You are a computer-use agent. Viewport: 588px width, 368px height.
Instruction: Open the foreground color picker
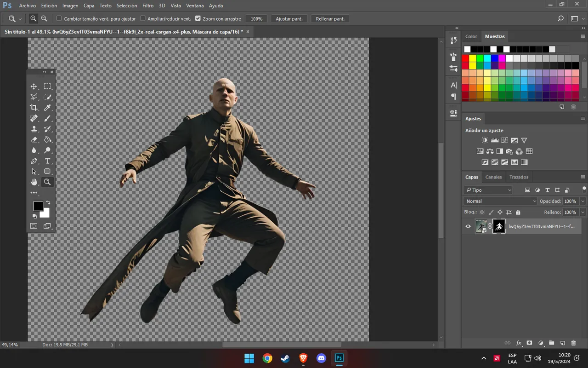38,206
